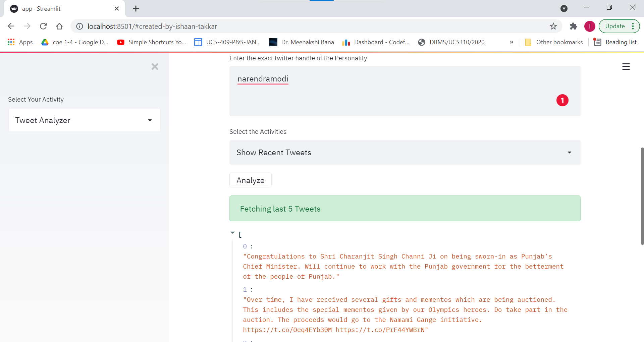The width and height of the screenshot is (644, 342).
Task: Open the Reading list
Action: pyautogui.click(x=620, y=42)
